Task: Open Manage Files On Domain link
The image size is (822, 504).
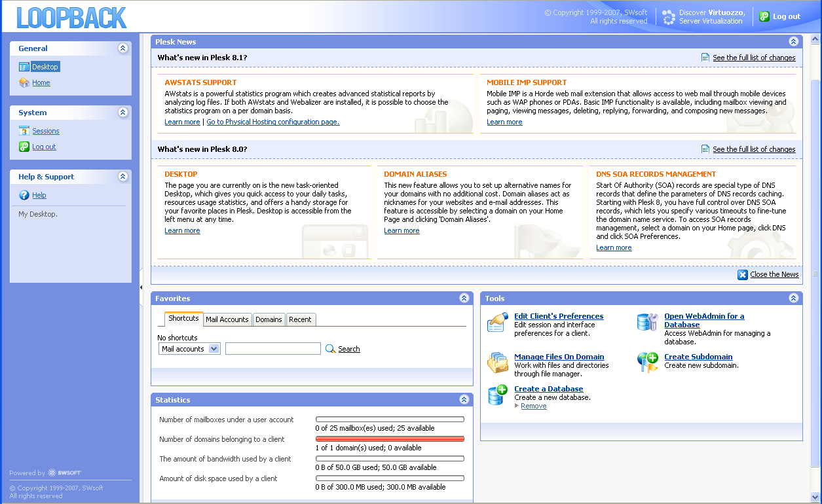Action: pyautogui.click(x=559, y=357)
